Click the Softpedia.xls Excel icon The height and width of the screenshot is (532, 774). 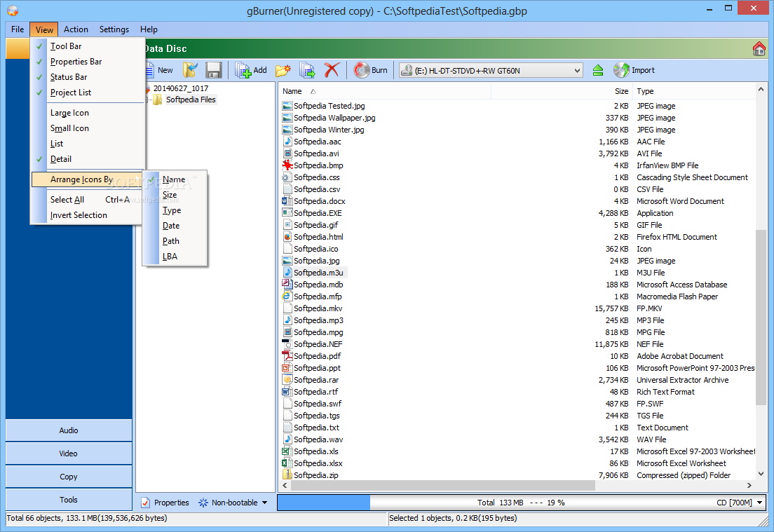tap(287, 451)
